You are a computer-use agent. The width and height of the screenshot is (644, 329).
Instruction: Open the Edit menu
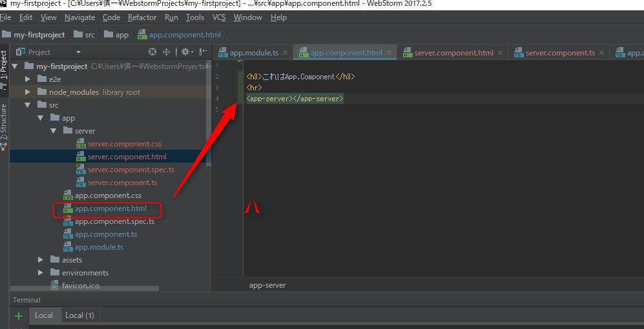pos(26,17)
